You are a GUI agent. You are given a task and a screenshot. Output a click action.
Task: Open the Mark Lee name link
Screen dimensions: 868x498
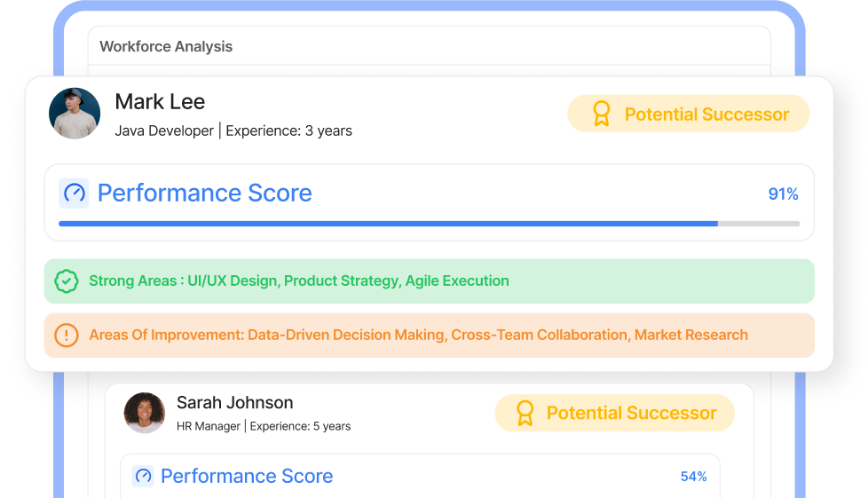pos(160,102)
